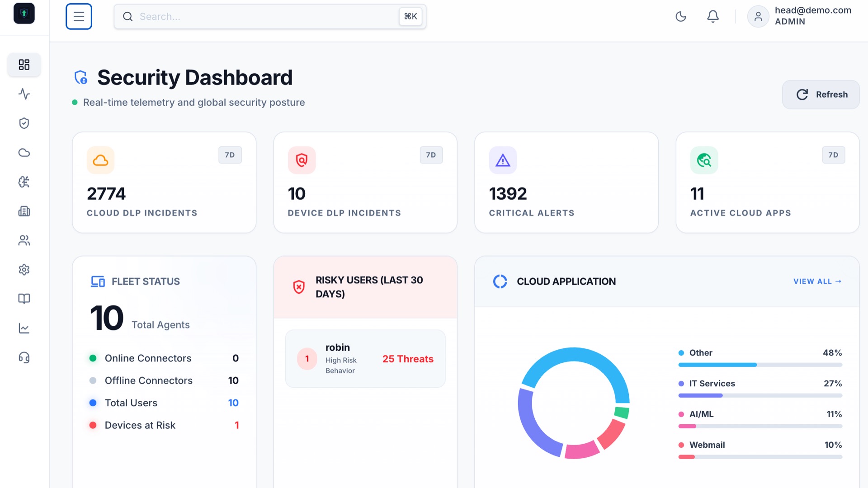
Task: Open the cloud icon in sidebar
Action: (24, 153)
